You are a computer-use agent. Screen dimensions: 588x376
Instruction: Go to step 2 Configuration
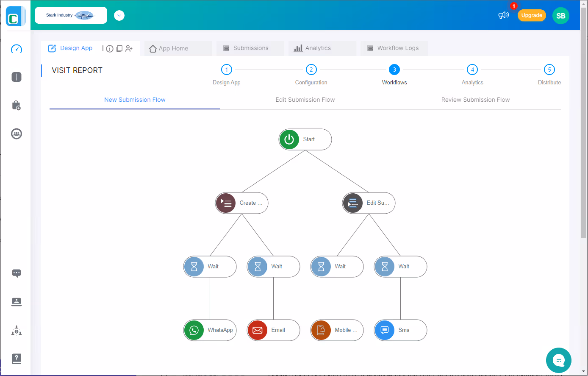pos(311,70)
